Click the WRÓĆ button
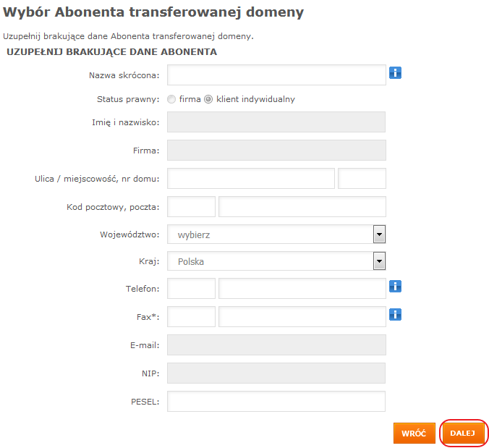489x448 pixels. click(x=414, y=433)
